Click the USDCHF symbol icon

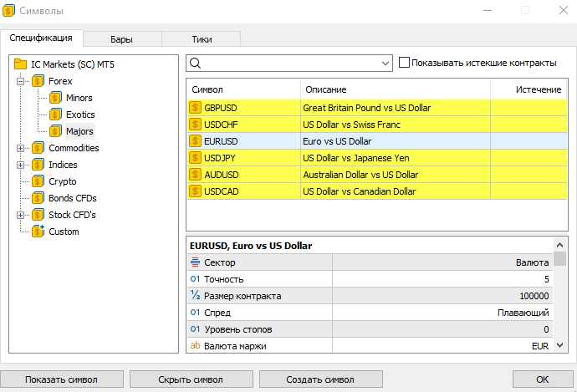195,125
